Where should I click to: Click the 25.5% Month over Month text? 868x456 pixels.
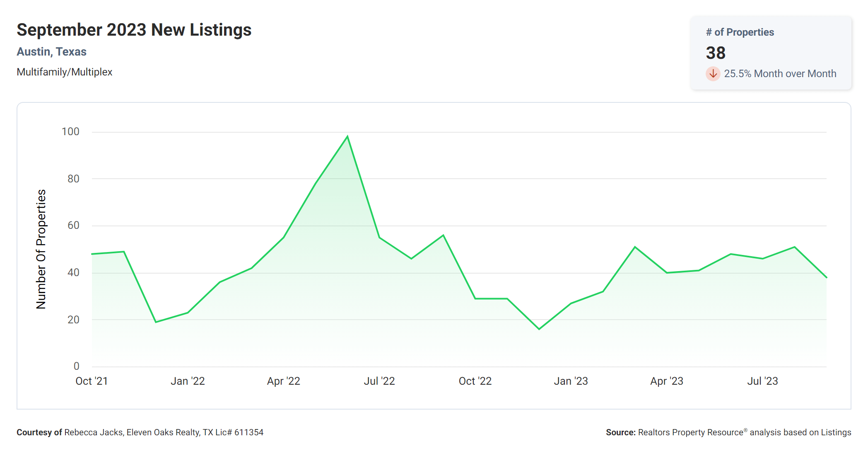(x=780, y=74)
